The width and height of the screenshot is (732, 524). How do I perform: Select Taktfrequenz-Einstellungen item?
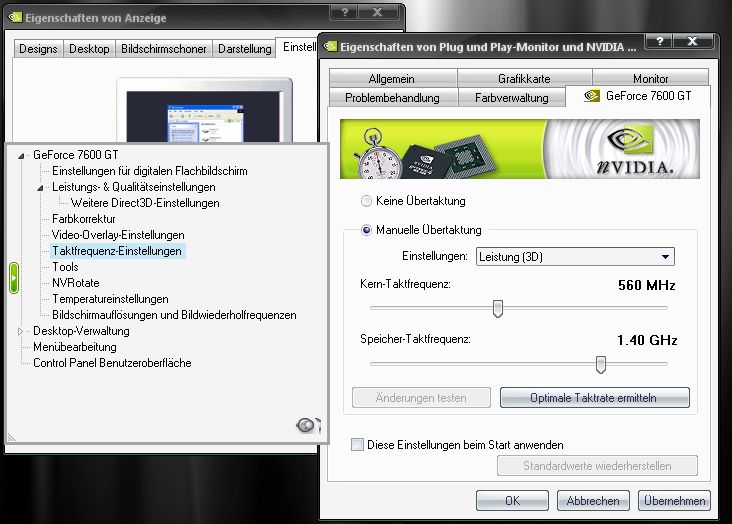click(x=117, y=251)
